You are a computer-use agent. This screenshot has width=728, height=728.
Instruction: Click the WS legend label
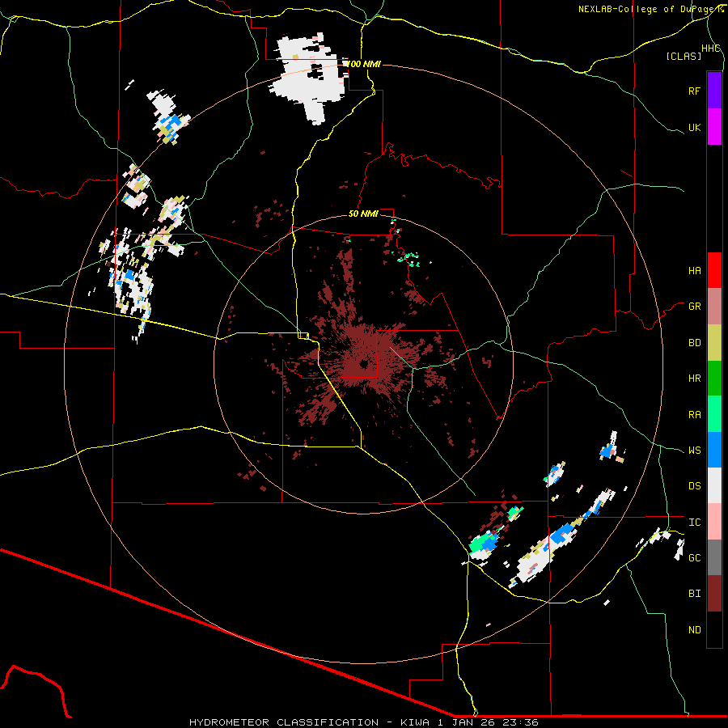[x=694, y=451]
